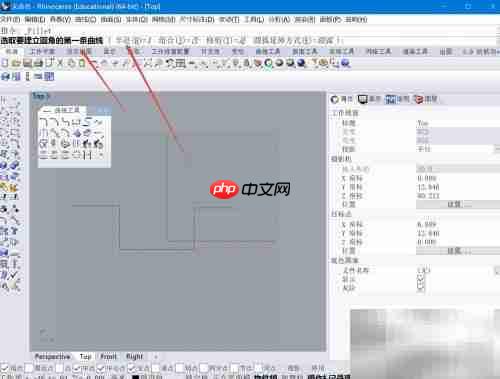Switch to the Perspective viewport tab

pyautogui.click(x=52, y=356)
